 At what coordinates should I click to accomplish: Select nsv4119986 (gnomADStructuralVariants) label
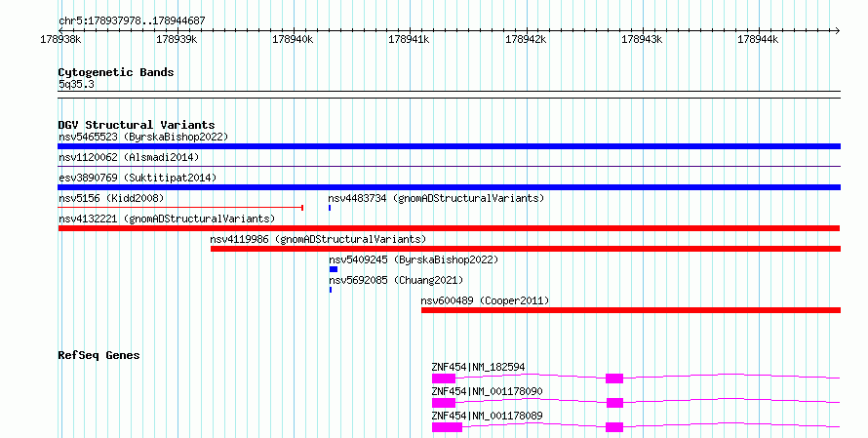click(x=318, y=239)
